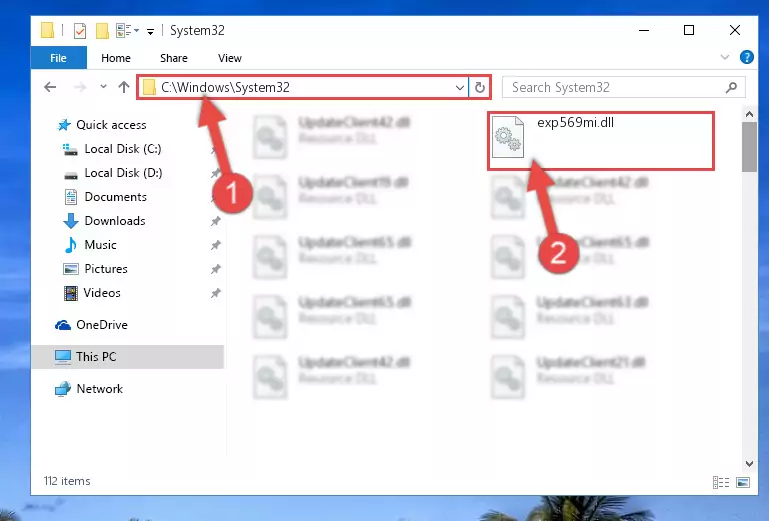Image resolution: width=769 pixels, height=521 pixels.
Task: Click the pin icon next to Music
Action: (x=215, y=245)
